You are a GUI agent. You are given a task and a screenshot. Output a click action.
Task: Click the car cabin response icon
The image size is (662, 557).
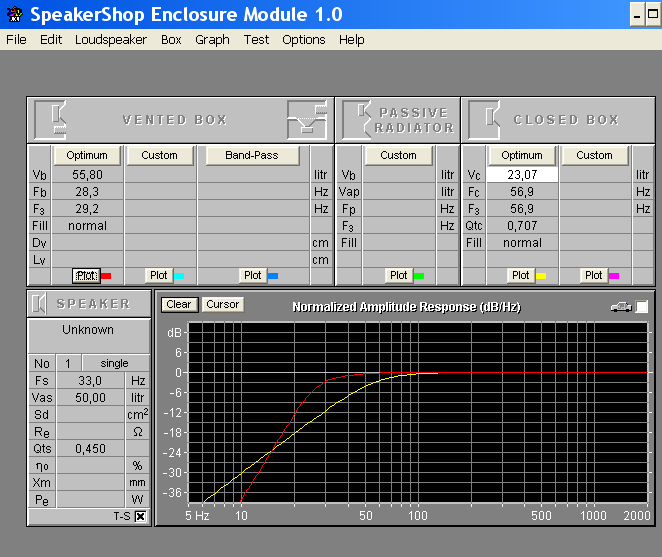(x=621, y=307)
